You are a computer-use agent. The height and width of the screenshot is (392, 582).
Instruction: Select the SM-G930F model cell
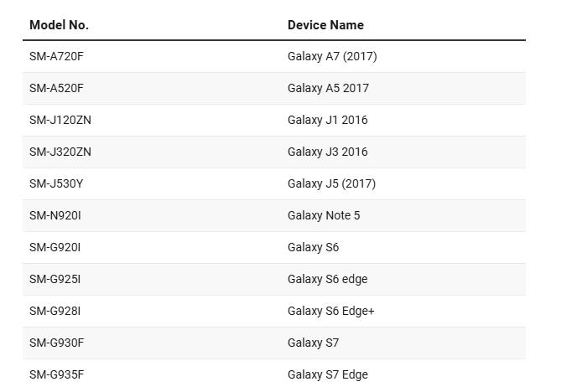56,343
